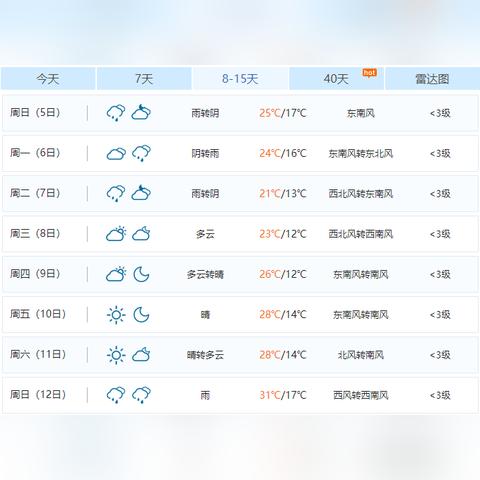Click the temperature 28℃/14℃ for 周五
The image size is (480, 480).
pyautogui.click(x=283, y=315)
